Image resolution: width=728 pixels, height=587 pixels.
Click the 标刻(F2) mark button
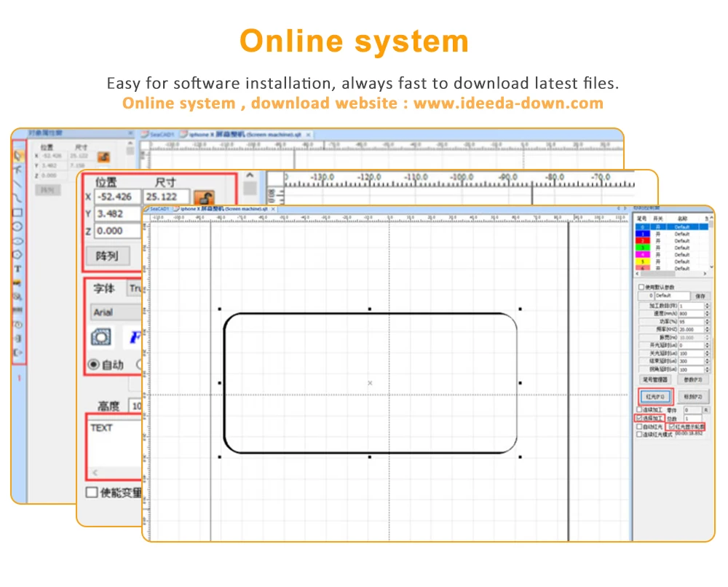pyautogui.click(x=693, y=397)
